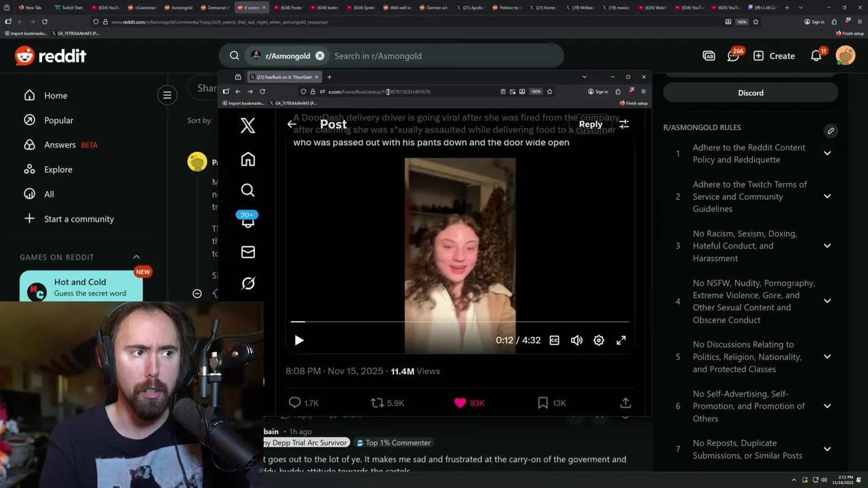Click volume speaker icon on the video
Viewport: 868px width, 488px height.
[576, 340]
